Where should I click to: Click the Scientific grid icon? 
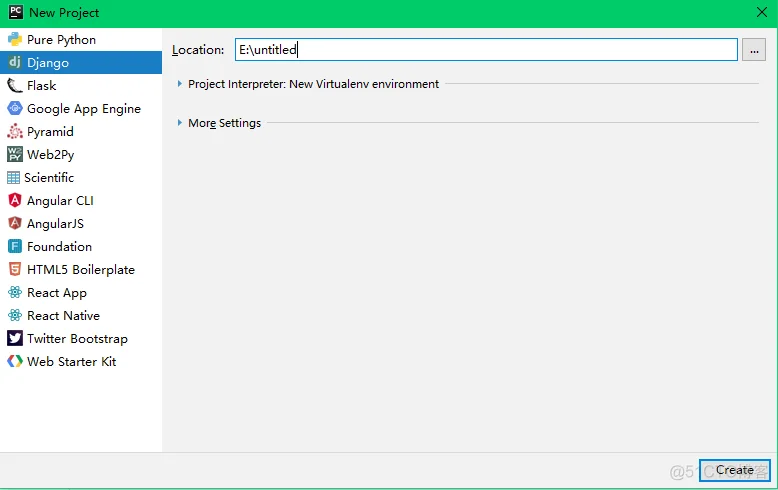(x=13, y=178)
